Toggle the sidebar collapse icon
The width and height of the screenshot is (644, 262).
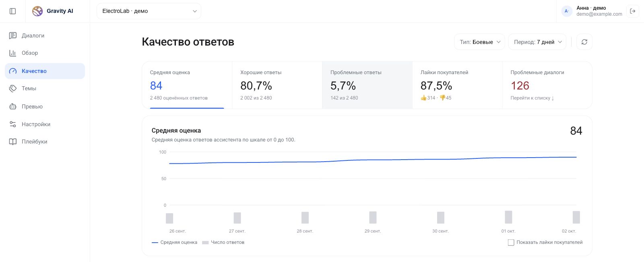[13, 11]
